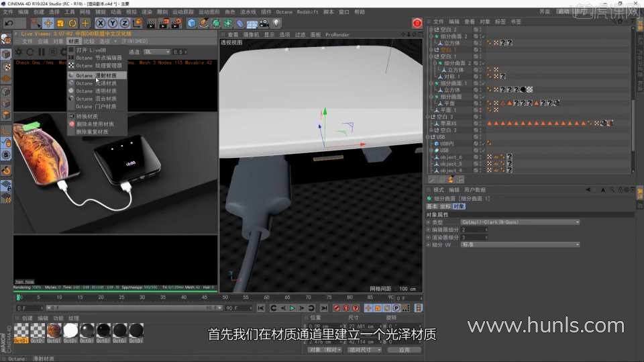This screenshot has width=644, height=362.
Task: Go to end of timeline
Action: click(x=324, y=308)
